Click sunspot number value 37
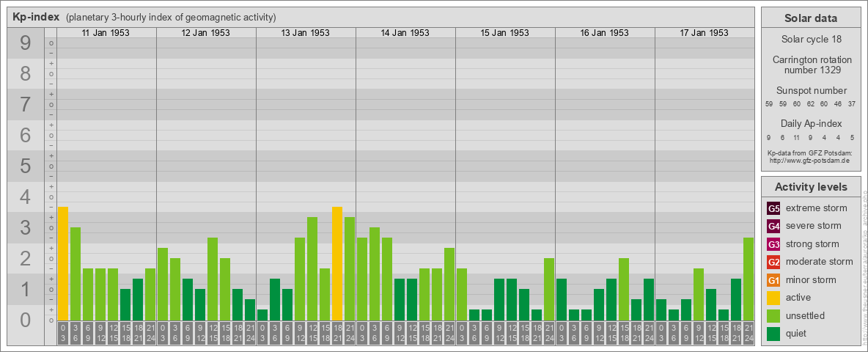The height and width of the screenshot is (352, 868). point(853,104)
